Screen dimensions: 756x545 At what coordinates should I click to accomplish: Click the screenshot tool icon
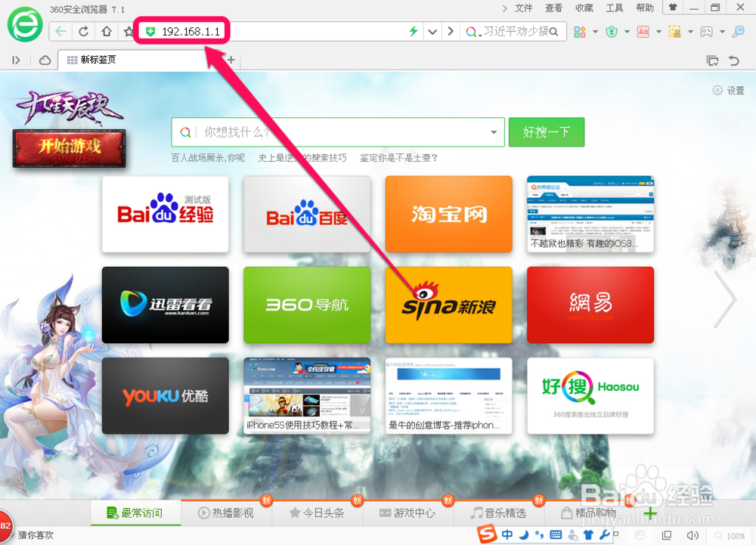pos(706,32)
